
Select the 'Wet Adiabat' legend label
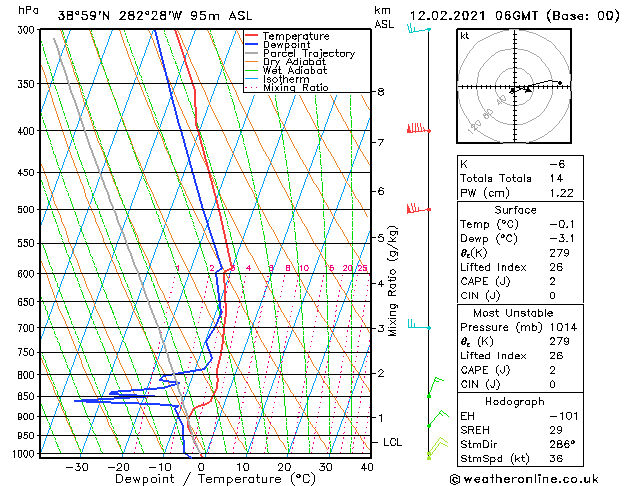coord(295,71)
